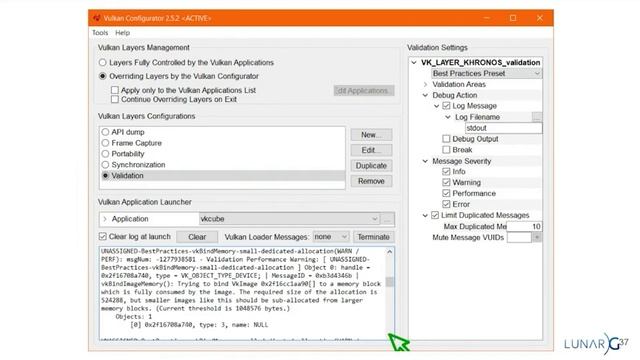Click the Edit Applications button
Screen dimensions: 640x360
click(364, 91)
